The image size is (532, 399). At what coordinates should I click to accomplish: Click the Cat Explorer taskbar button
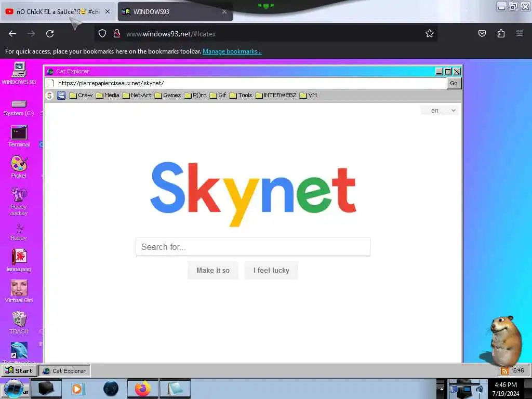click(x=64, y=371)
